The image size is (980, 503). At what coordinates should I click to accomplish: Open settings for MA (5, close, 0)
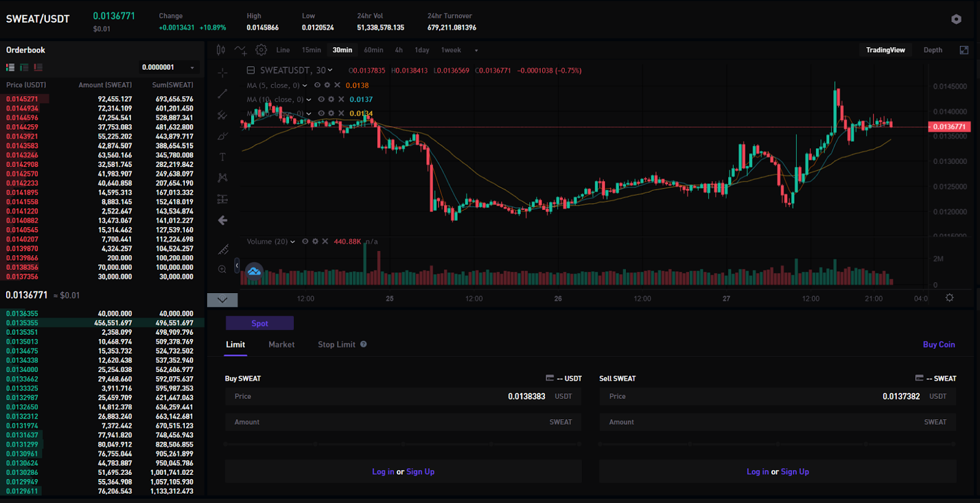pos(327,86)
